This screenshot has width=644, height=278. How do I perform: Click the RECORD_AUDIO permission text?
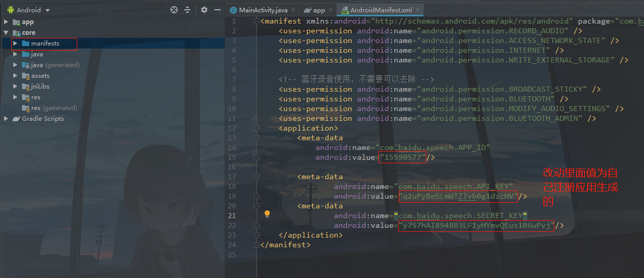[495, 31]
